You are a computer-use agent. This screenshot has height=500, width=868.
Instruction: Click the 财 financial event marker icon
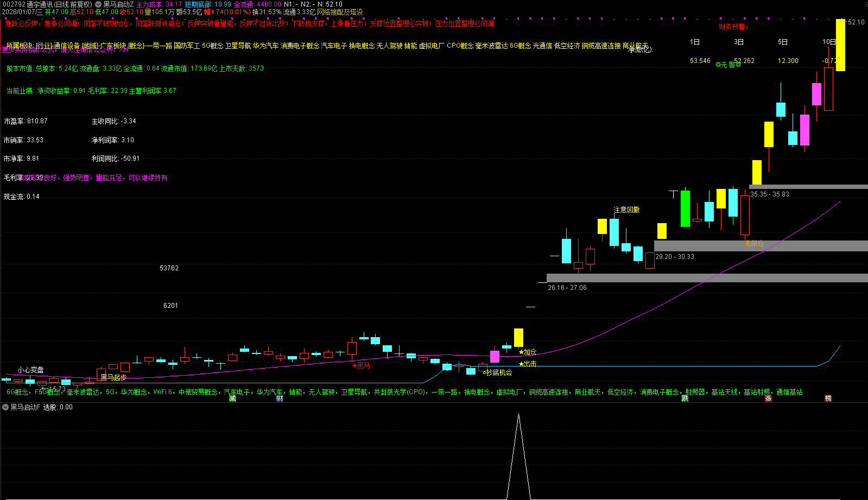coord(280,398)
